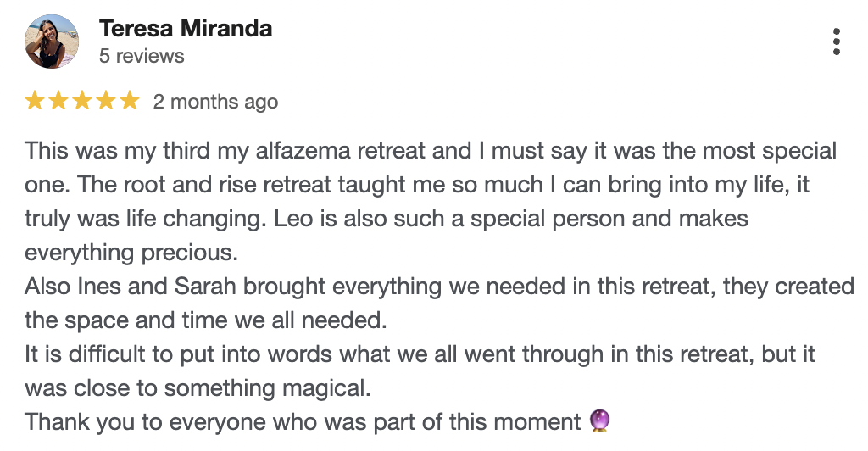This screenshot has width=868, height=451.
Task: Click the fifth gold rating star
Action: (x=129, y=102)
